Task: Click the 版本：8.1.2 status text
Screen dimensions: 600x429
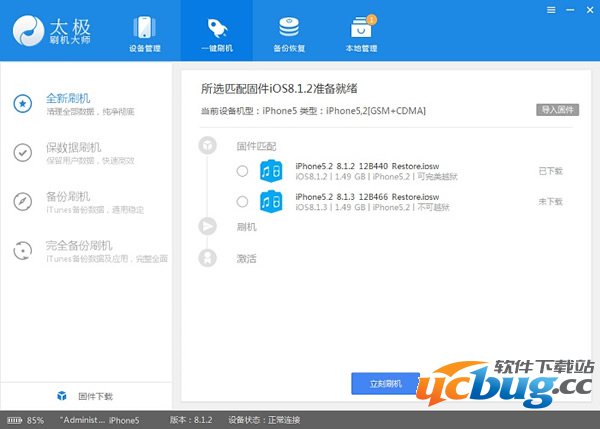Action: click(x=191, y=420)
